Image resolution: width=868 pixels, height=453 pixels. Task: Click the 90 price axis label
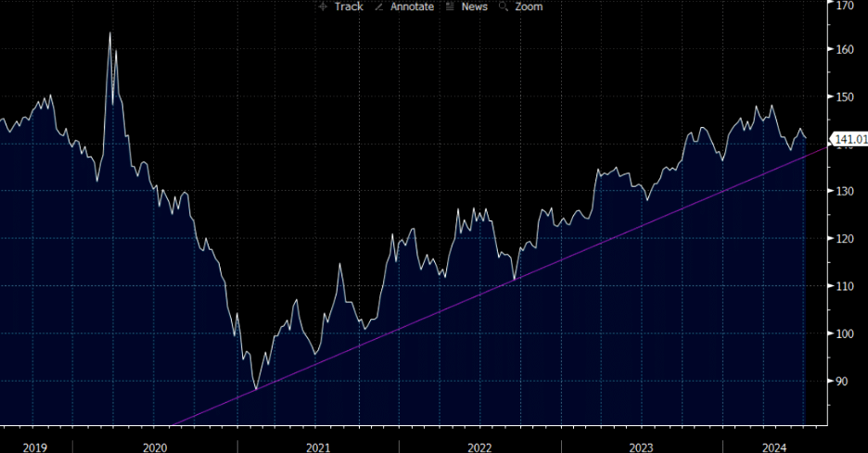click(x=842, y=381)
